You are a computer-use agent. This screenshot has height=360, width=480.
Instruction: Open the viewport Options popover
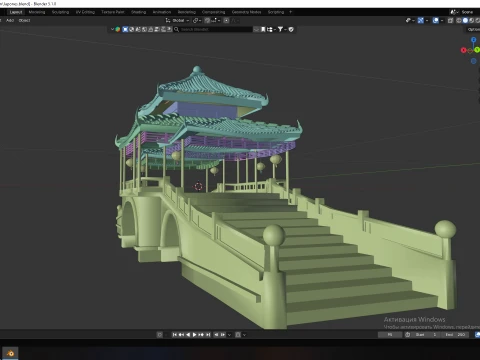[473, 29]
